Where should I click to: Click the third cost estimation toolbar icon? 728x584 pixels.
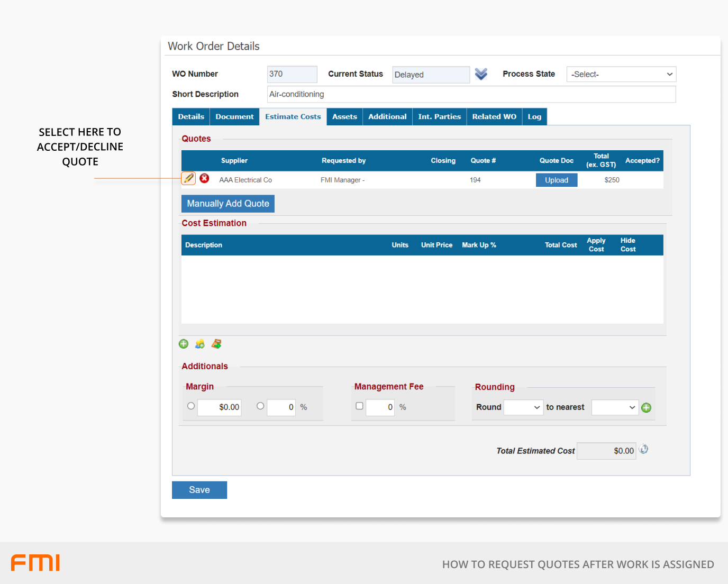(216, 344)
